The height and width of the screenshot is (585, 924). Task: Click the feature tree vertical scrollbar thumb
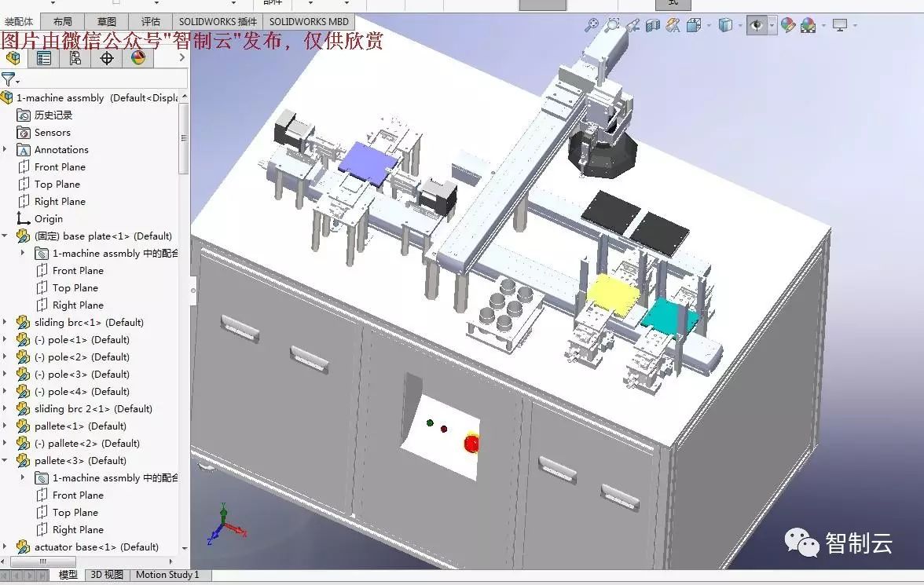pos(183,138)
